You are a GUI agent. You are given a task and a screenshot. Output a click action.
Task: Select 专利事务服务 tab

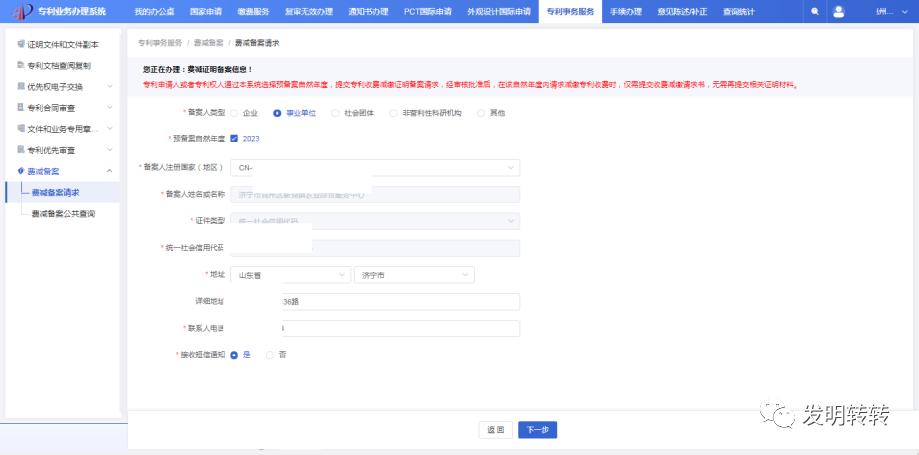[x=570, y=12]
